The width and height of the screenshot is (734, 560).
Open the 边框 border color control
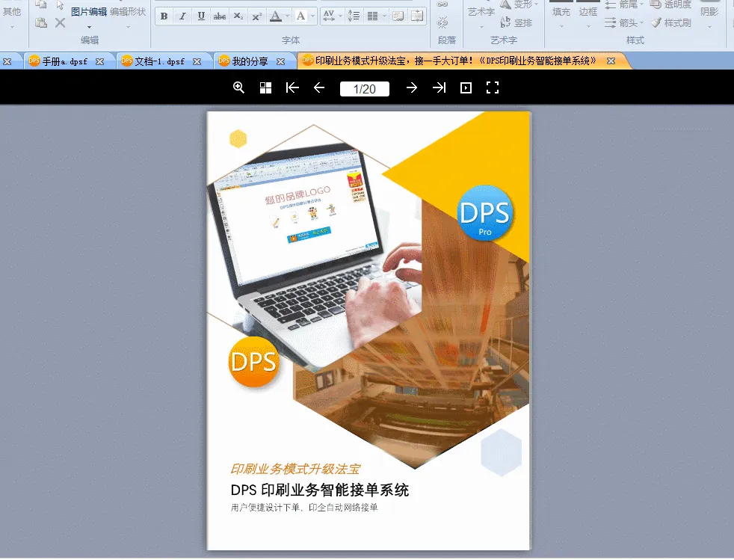click(588, 12)
